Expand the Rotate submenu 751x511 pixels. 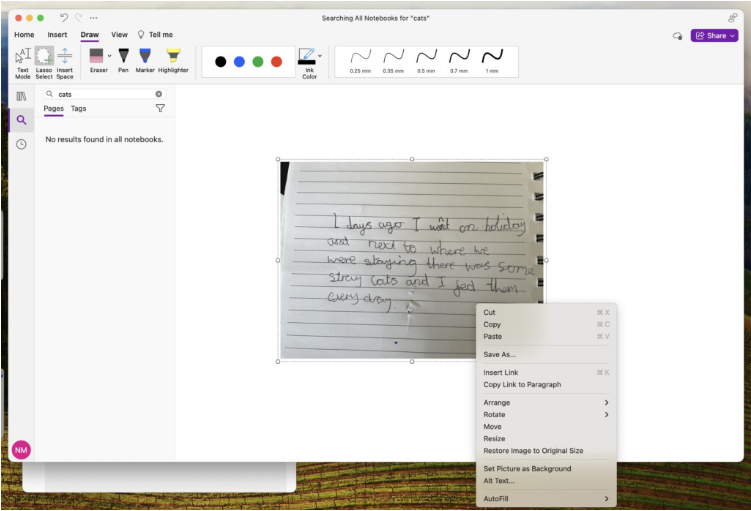pos(546,415)
